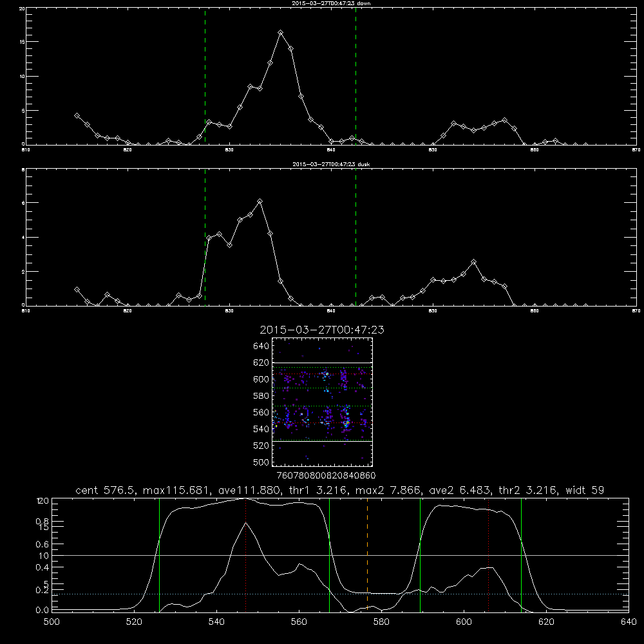
Task: Click the dawn plot title text
Action: pyautogui.click(x=331, y=3)
